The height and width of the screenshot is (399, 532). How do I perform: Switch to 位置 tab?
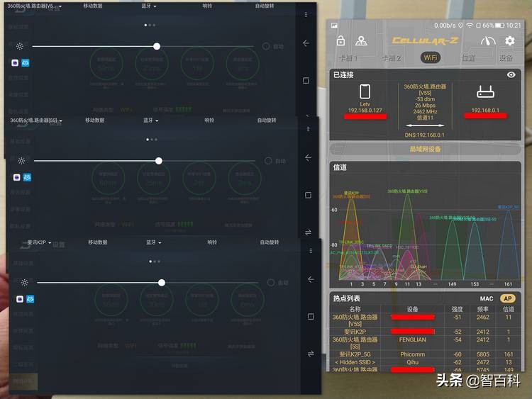(469, 58)
